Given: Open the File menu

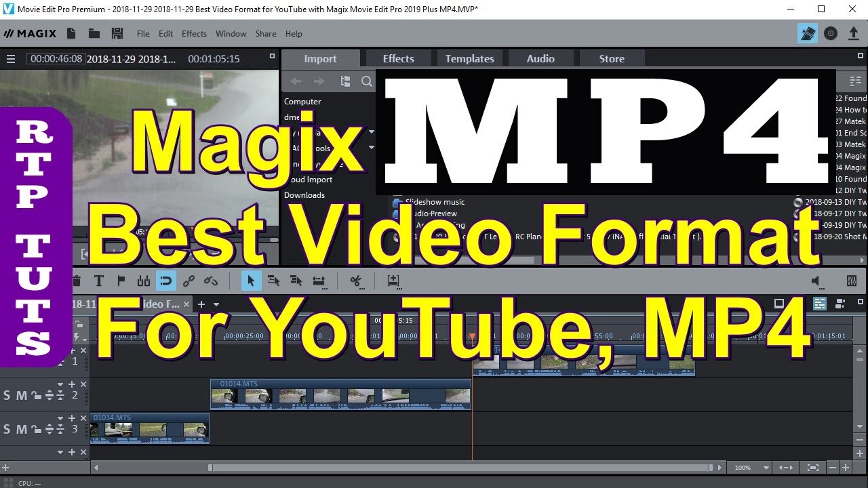Looking at the screenshot, I should [143, 33].
